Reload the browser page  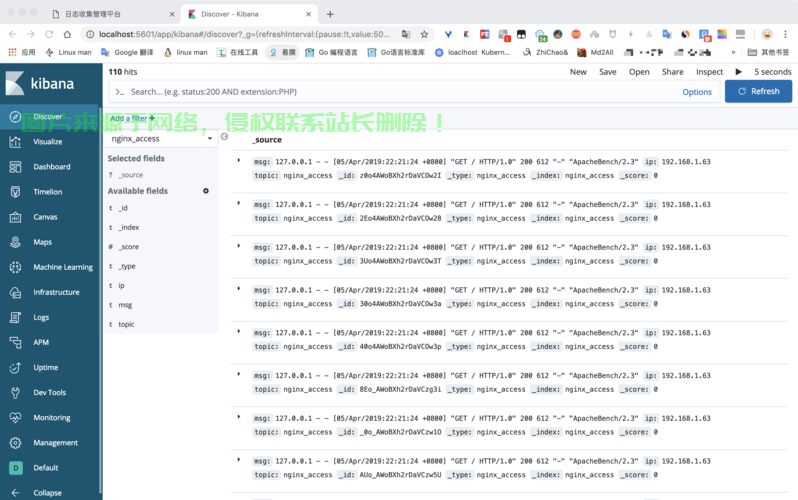(49, 34)
